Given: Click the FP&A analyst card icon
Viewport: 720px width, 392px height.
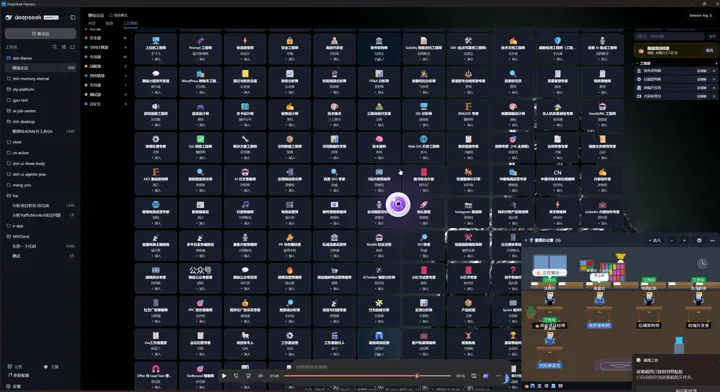Looking at the screenshot, I should coord(379,73).
